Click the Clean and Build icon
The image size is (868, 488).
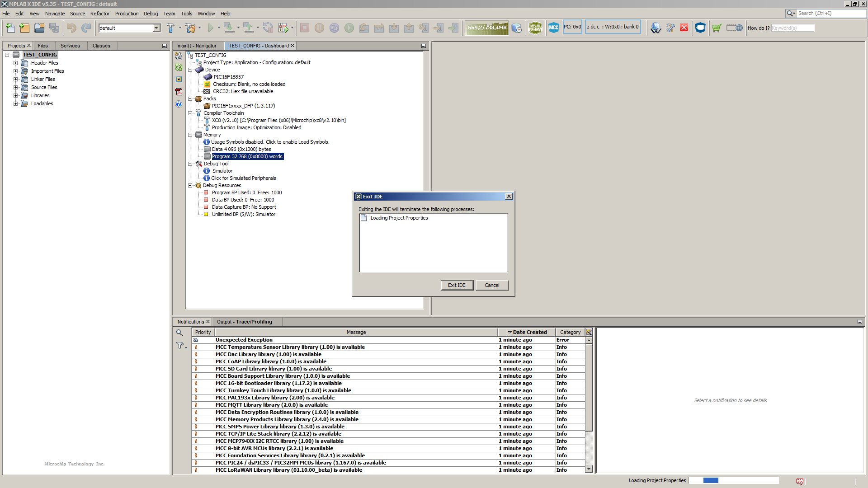190,28
